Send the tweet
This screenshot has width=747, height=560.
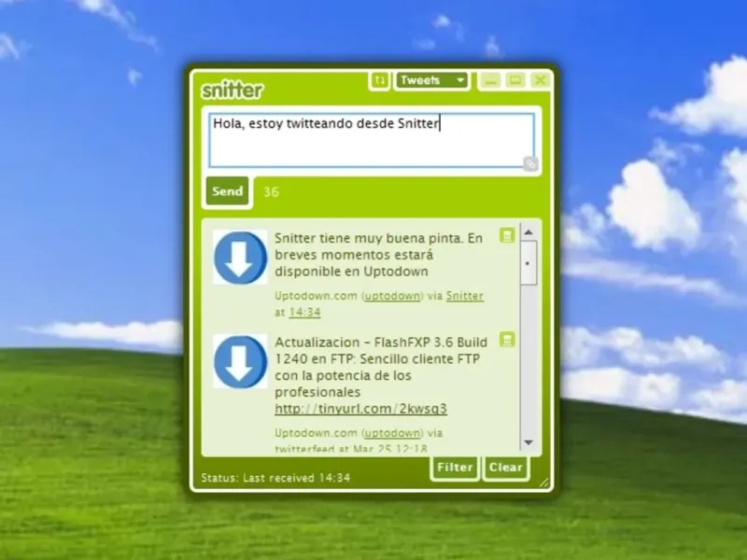227,191
